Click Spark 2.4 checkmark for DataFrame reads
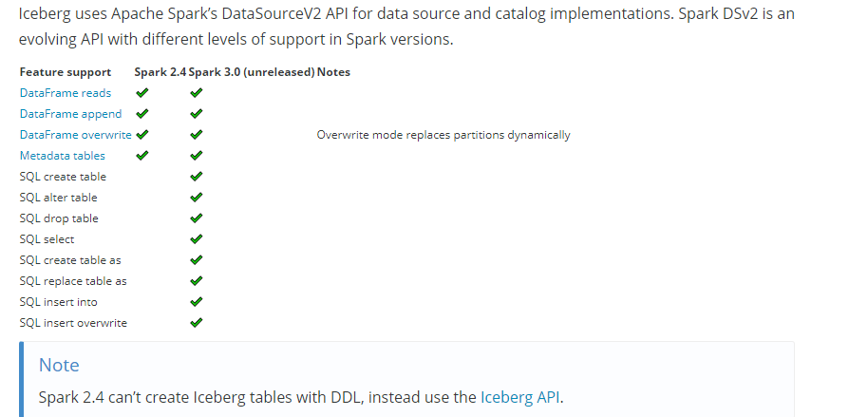This screenshot has width=868, height=417. [142, 93]
